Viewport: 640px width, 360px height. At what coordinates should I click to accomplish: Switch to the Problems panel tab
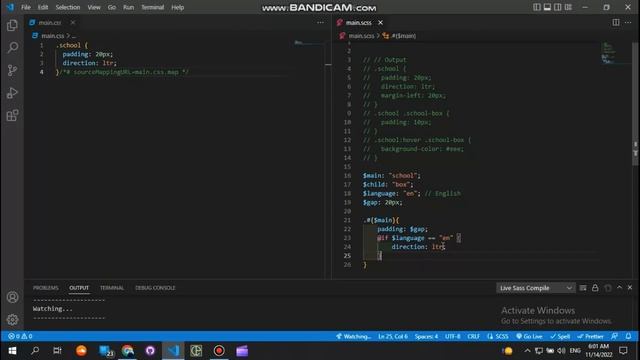click(46, 288)
